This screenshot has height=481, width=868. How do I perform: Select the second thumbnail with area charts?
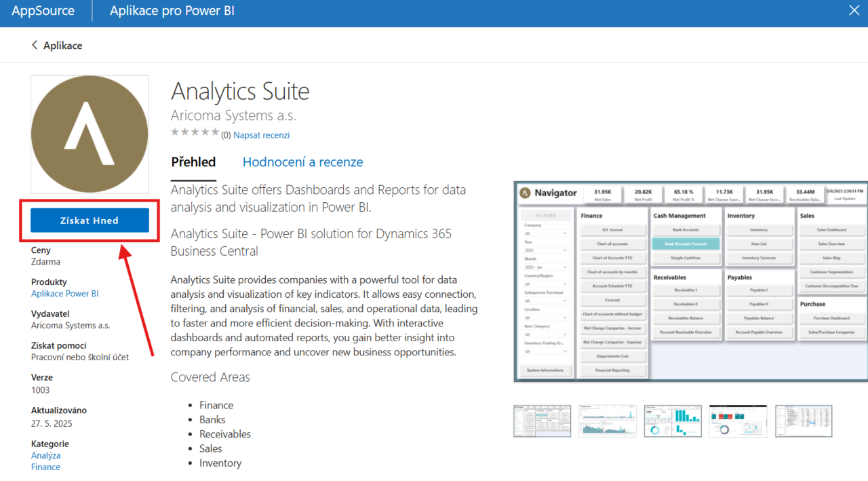[607, 421]
